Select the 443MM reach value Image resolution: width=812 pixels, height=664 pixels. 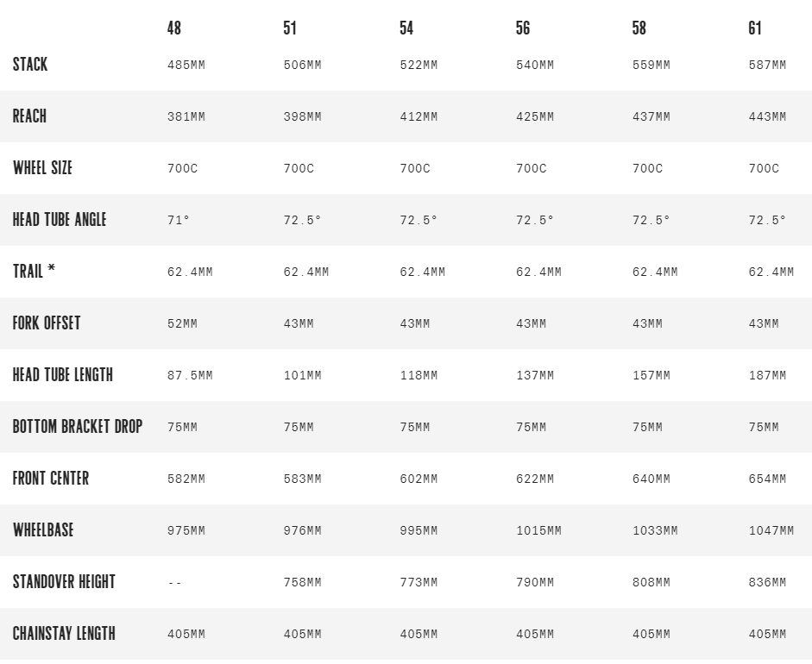[767, 117]
